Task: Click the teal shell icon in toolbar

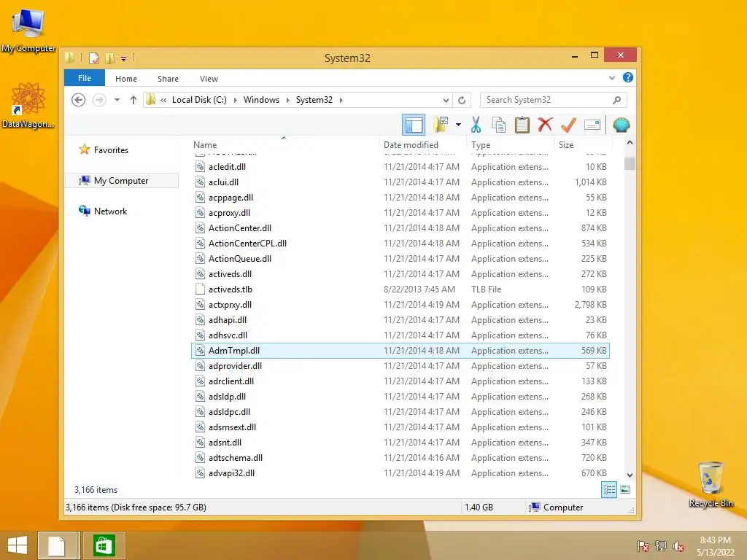Action: pyautogui.click(x=622, y=125)
